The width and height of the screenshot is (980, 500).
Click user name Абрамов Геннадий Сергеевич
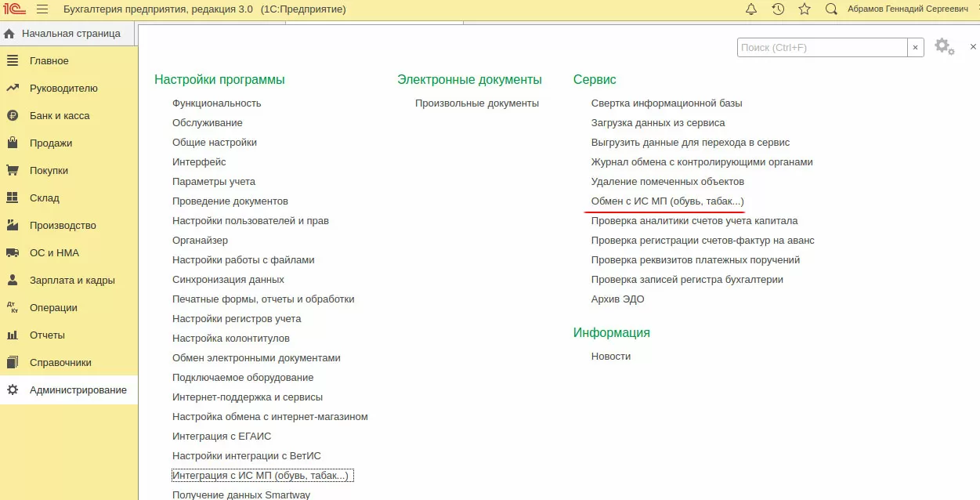pos(907,9)
